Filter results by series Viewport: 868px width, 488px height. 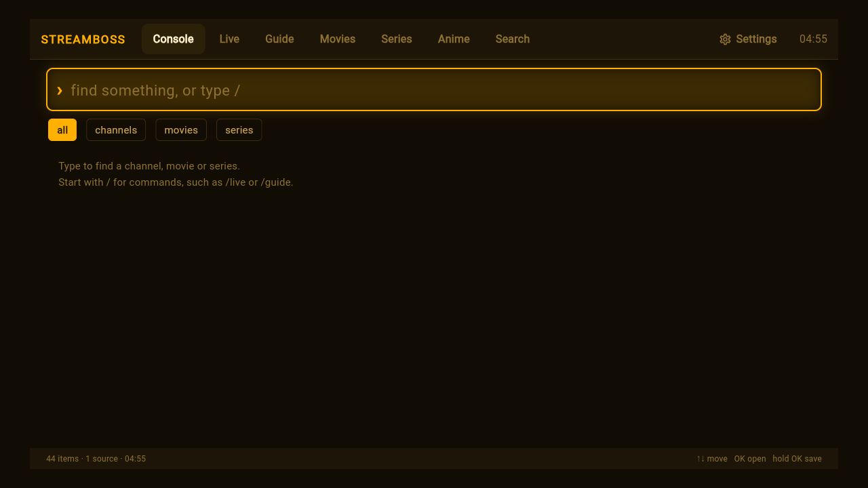tap(239, 130)
